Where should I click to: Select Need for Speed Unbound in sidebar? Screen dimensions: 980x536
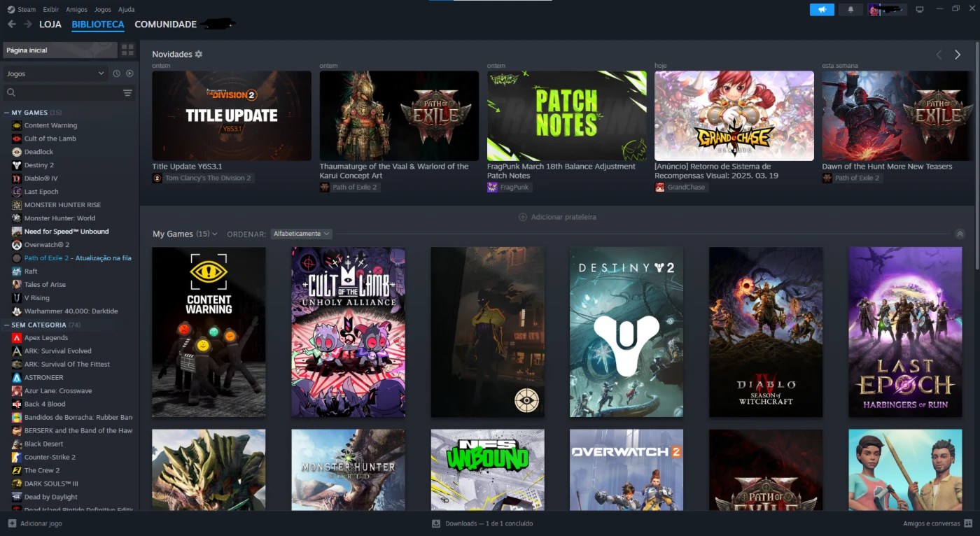pyautogui.click(x=66, y=232)
